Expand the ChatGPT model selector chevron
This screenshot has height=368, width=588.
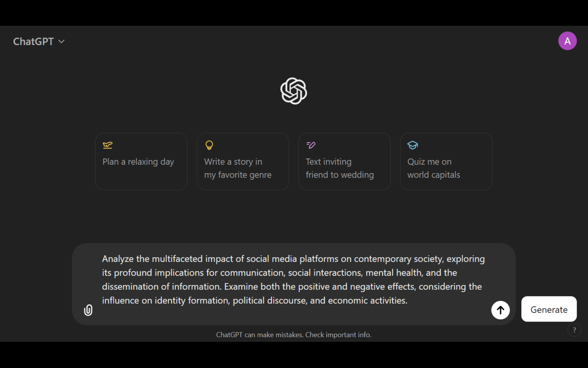click(x=62, y=41)
